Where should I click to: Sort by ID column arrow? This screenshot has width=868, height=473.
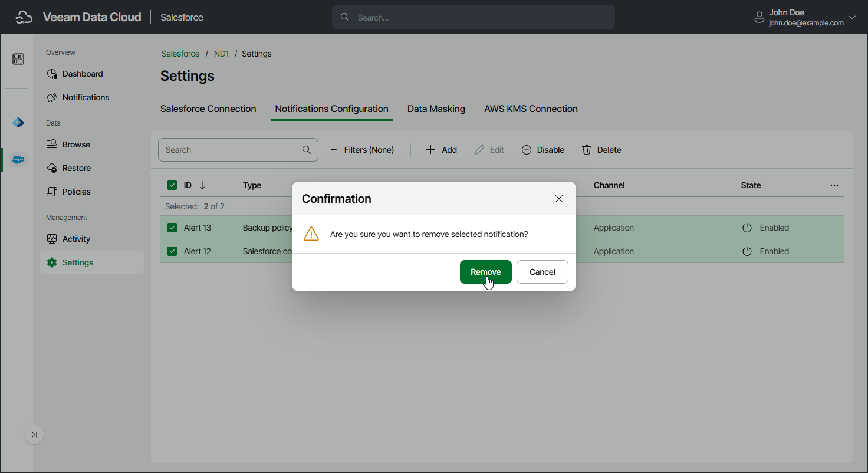pos(202,185)
